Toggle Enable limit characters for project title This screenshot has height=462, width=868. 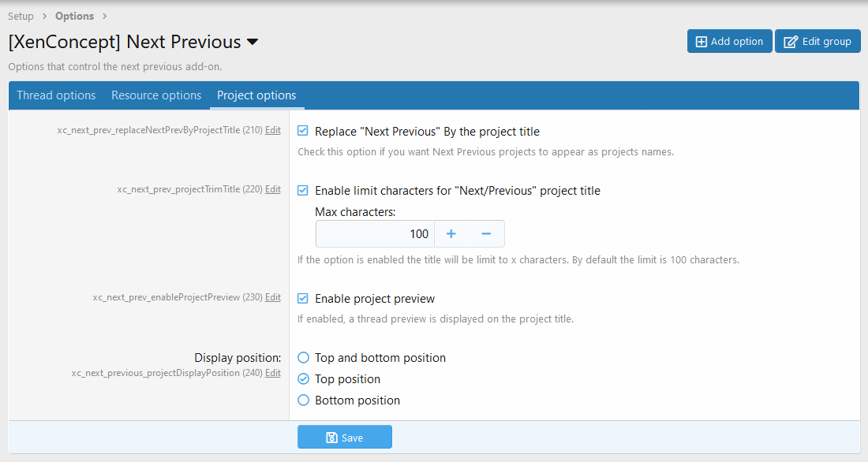[x=303, y=190]
